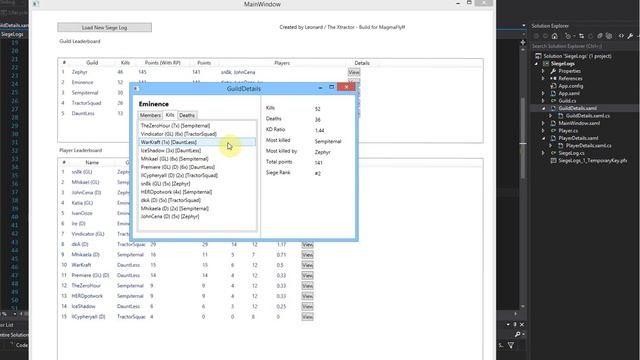Expand the MainWindow.xaml node

pos(543,123)
